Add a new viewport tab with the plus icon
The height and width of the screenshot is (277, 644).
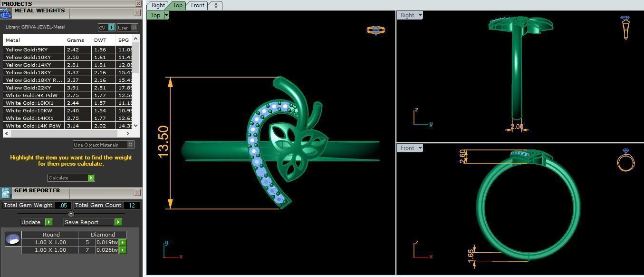[x=216, y=5]
